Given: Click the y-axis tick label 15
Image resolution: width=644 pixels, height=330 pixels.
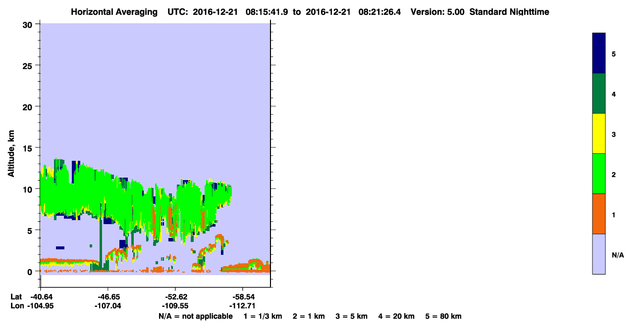Looking at the screenshot, I should 29,148.
